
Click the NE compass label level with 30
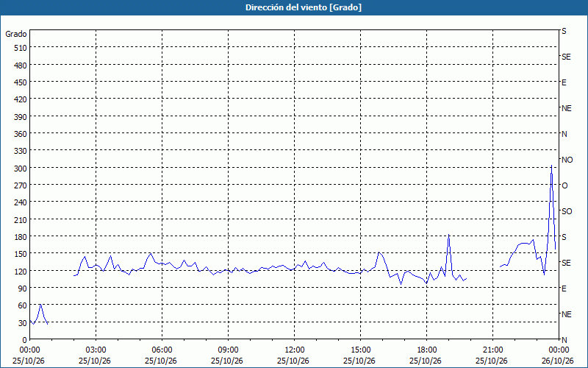point(566,314)
